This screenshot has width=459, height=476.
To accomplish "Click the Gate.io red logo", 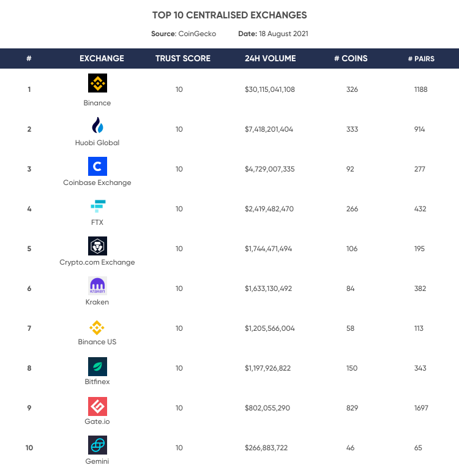I will click(x=97, y=406).
